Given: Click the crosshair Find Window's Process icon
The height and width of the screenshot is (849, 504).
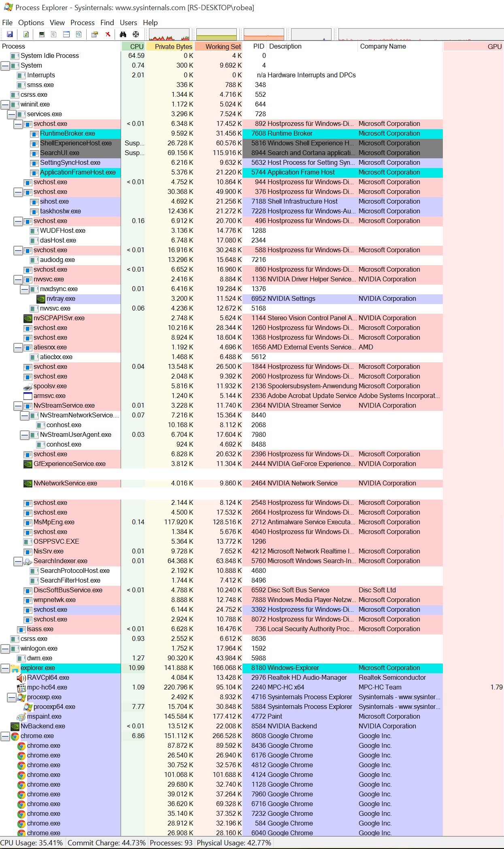Looking at the screenshot, I should 136,34.
